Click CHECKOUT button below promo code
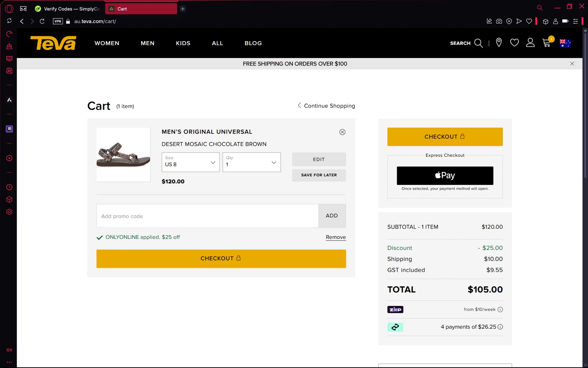 [x=221, y=259]
